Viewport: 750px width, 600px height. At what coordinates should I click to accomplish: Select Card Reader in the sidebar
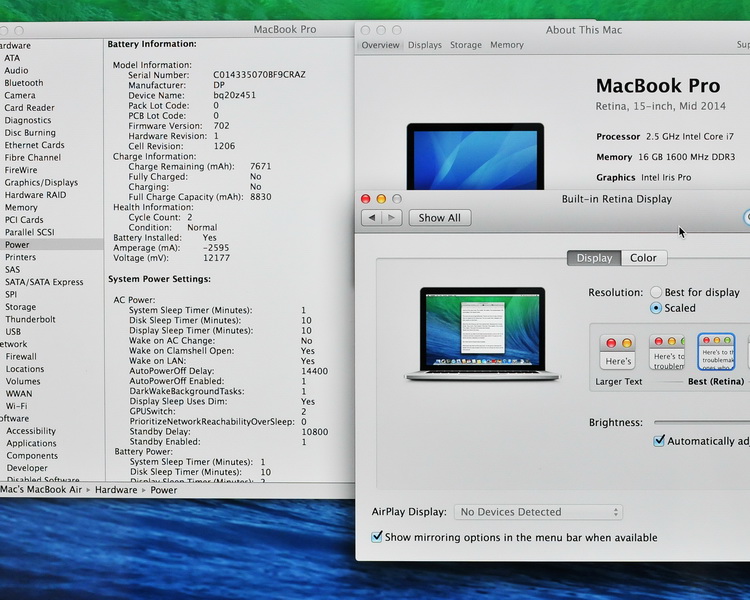29,108
